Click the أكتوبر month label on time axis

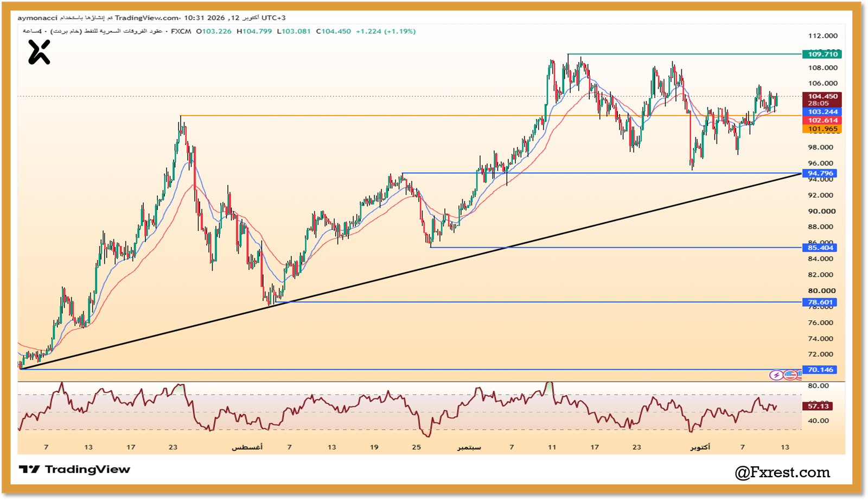(700, 447)
